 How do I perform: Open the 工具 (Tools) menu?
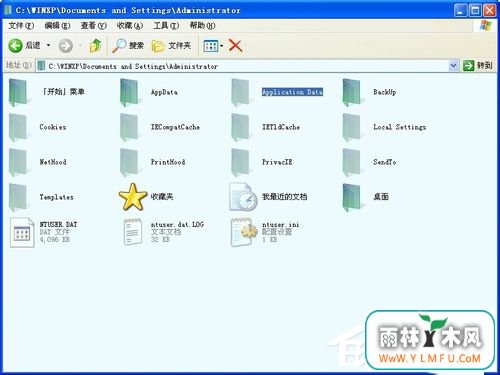[166, 25]
